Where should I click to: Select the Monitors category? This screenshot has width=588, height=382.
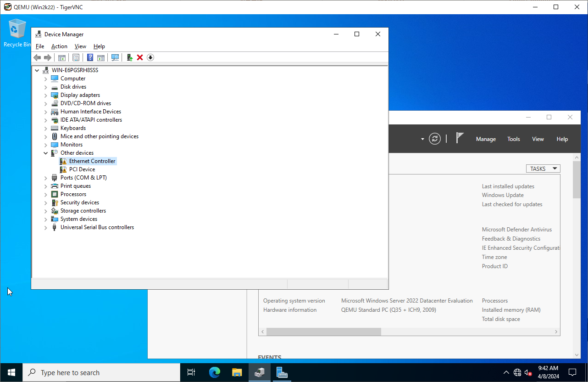point(72,145)
